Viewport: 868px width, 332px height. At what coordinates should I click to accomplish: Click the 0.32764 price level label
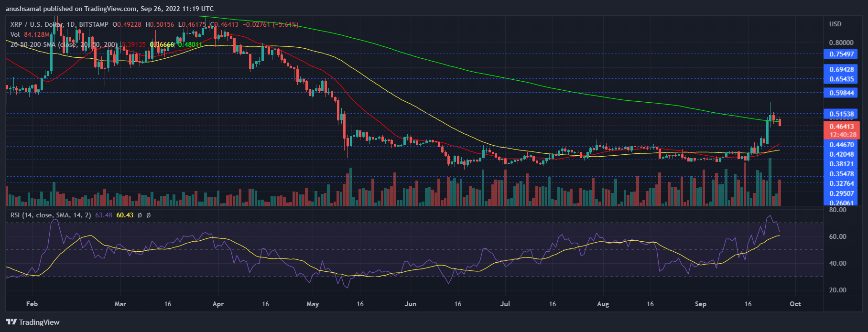pos(841,183)
